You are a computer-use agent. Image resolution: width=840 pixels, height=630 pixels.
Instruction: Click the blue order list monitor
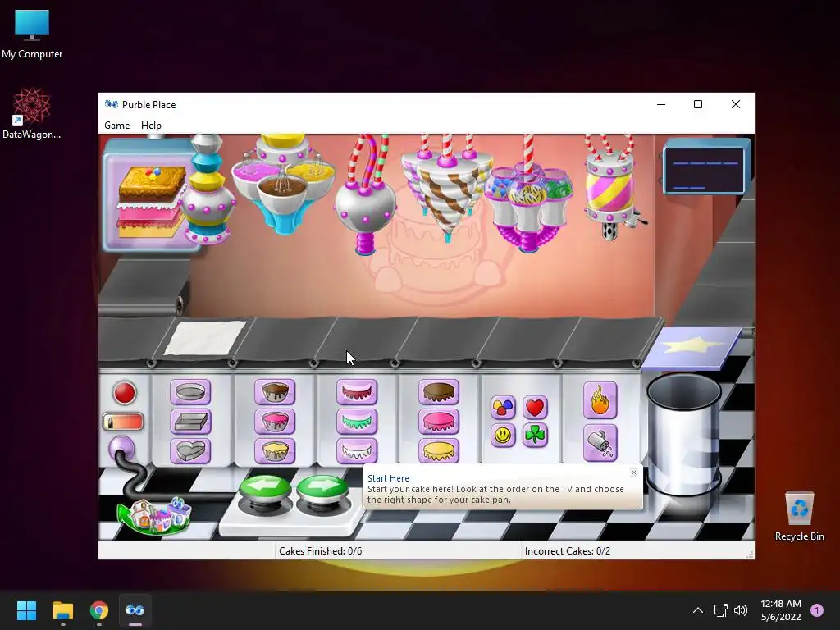[706, 167]
